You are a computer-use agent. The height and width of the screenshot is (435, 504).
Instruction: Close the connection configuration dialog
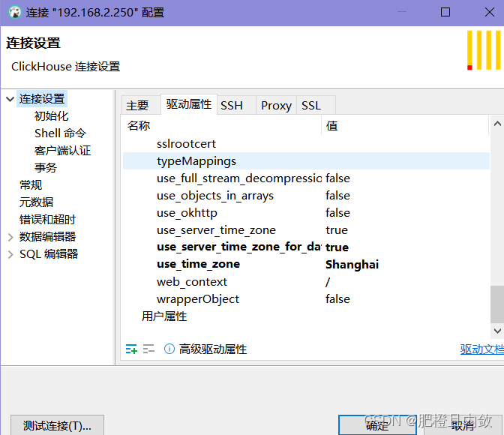(x=490, y=12)
